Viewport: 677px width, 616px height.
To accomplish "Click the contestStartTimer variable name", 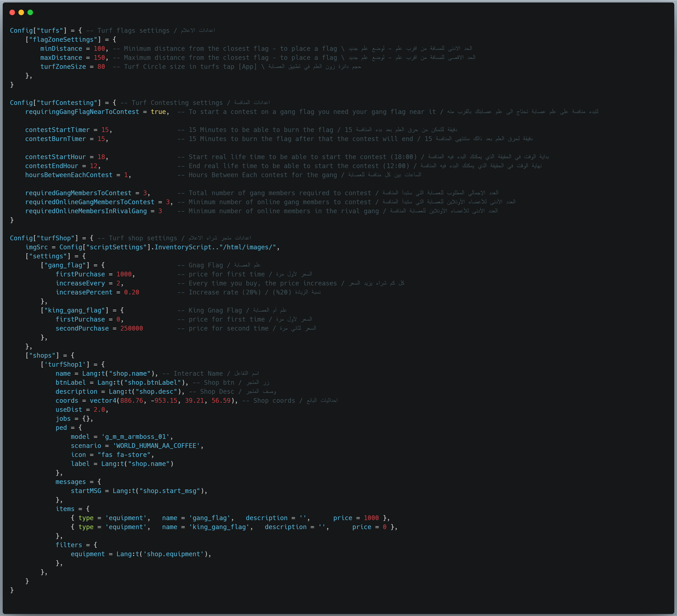I will point(57,130).
